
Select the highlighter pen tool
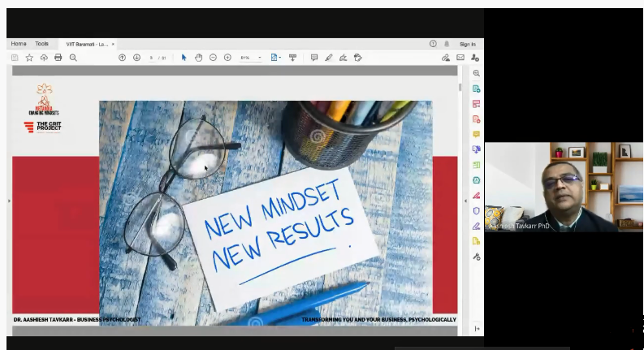pyautogui.click(x=329, y=58)
